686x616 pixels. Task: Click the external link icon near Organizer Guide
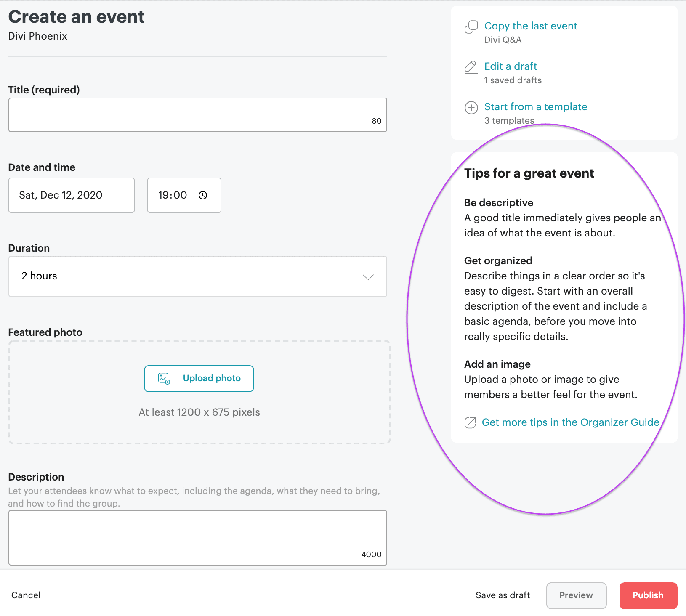470,422
